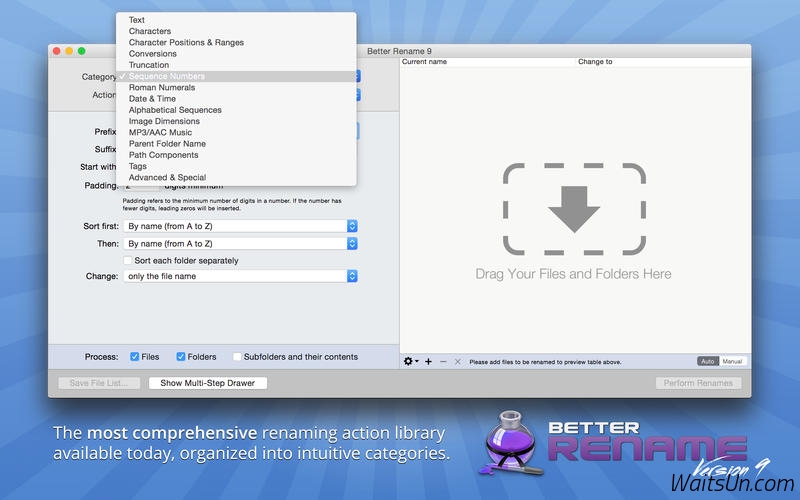Pick Tags from category list
800x500 pixels.
point(236,166)
